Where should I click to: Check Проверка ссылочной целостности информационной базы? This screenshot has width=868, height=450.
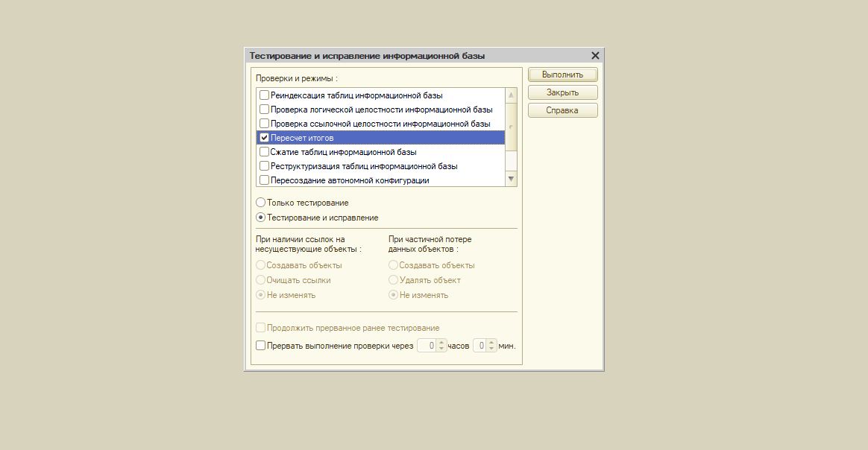(x=264, y=123)
